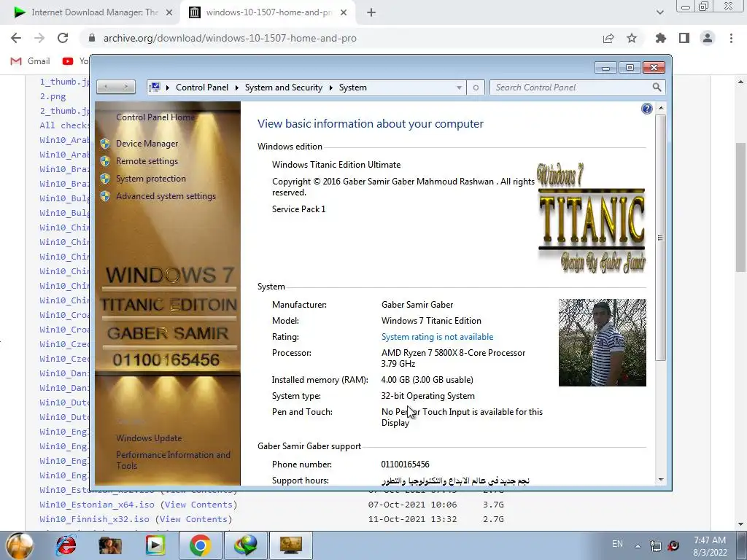Click the computer icon in address bar
Screen dimensions: 747x560
(x=155, y=87)
